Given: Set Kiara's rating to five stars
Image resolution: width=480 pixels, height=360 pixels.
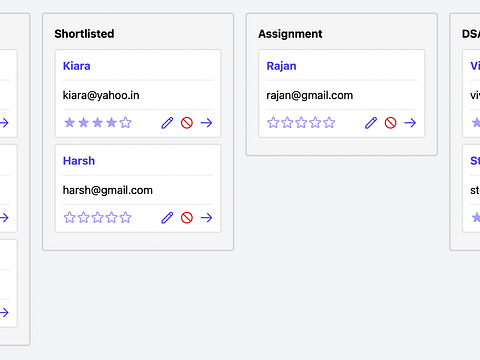Looking at the screenshot, I should 126,122.
